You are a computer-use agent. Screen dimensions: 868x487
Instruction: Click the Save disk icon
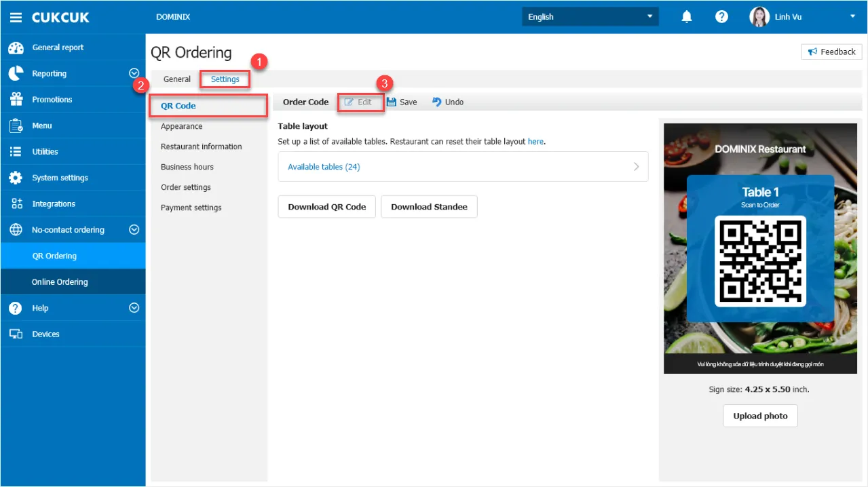[392, 102]
